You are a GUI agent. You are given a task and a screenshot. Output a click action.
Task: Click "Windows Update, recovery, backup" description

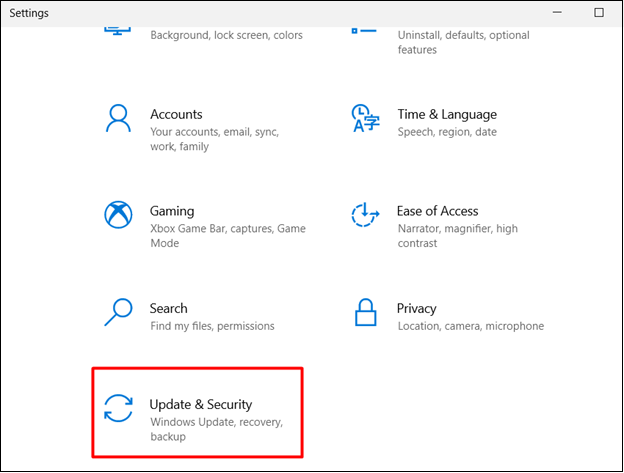point(216,430)
